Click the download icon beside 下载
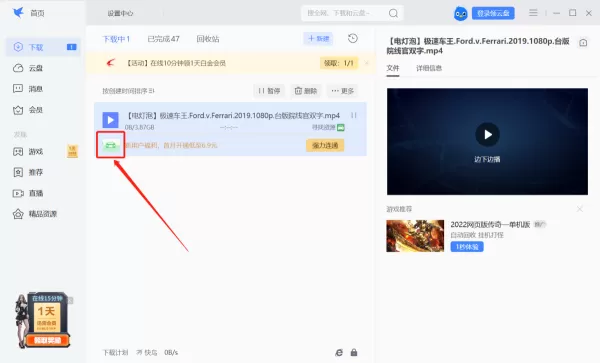The height and width of the screenshot is (363, 600). click(x=18, y=47)
